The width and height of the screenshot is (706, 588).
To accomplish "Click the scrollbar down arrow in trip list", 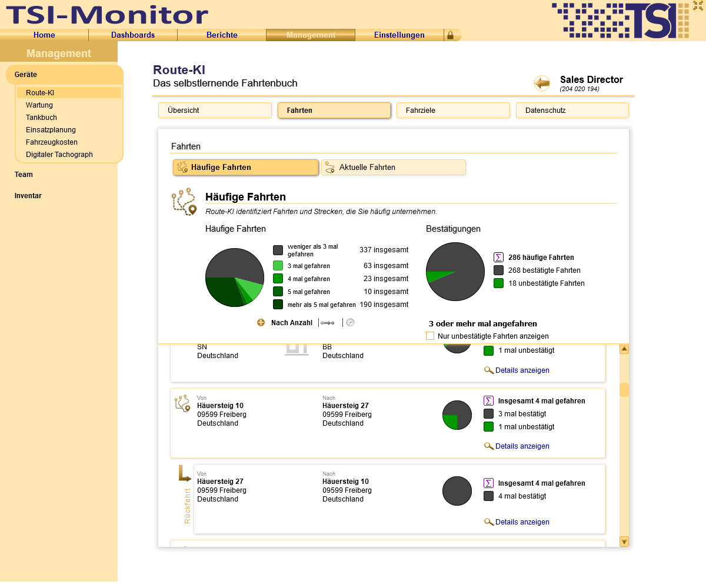I will (624, 542).
